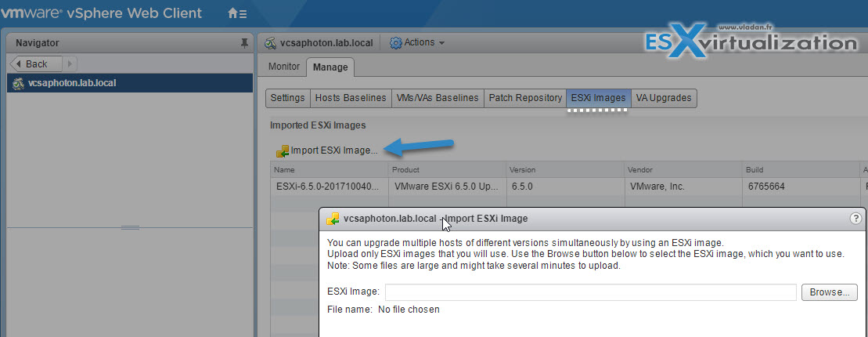
Task: Click the ESXi Image path field
Action: [590, 292]
